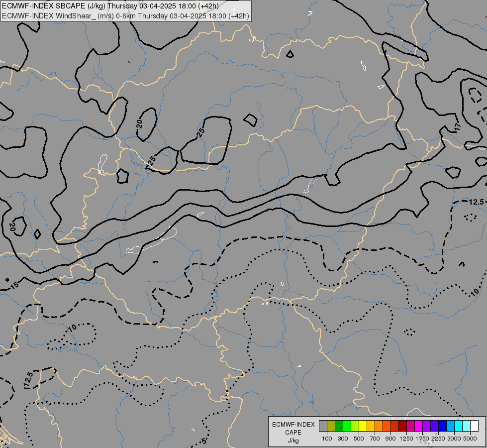The image size is (487, 448).
Task: Click the J/kg units label in the legend
Action: pyautogui.click(x=293, y=441)
